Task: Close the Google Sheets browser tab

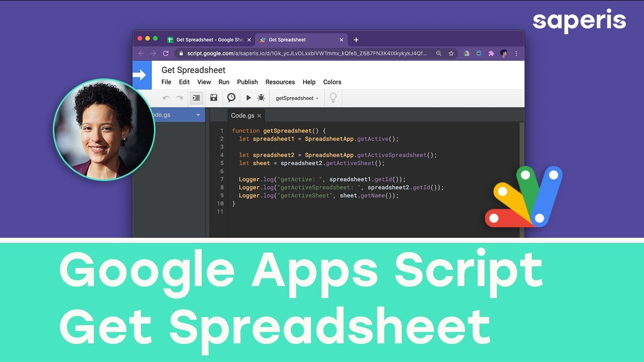Action: [249, 40]
